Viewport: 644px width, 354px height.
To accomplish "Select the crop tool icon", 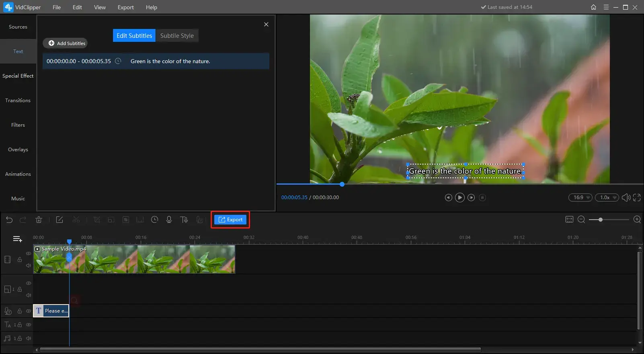I will 97,220.
